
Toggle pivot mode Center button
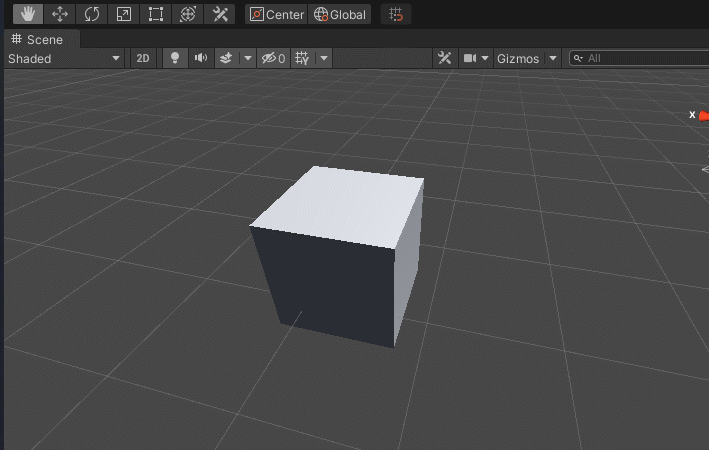pyautogui.click(x=276, y=14)
